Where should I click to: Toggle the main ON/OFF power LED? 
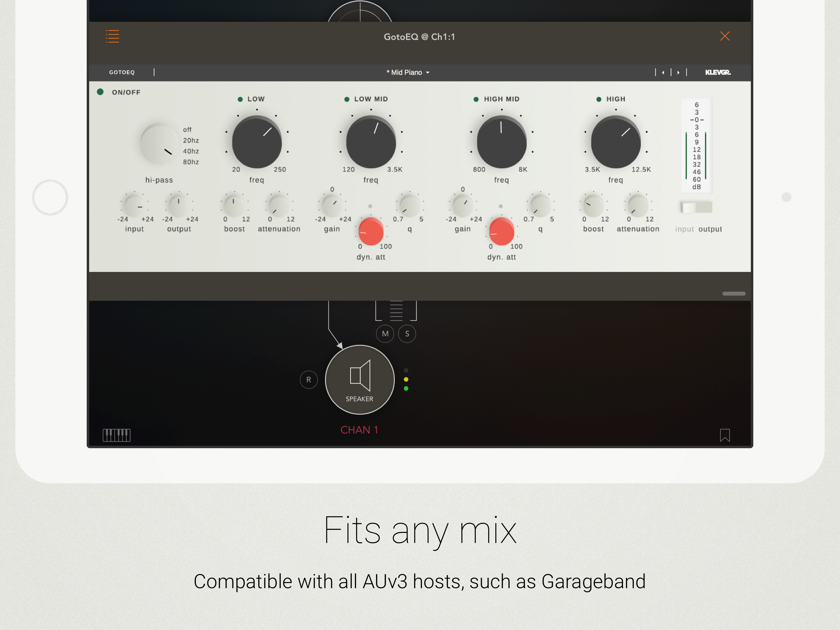pyautogui.click(x=100, y=92)
